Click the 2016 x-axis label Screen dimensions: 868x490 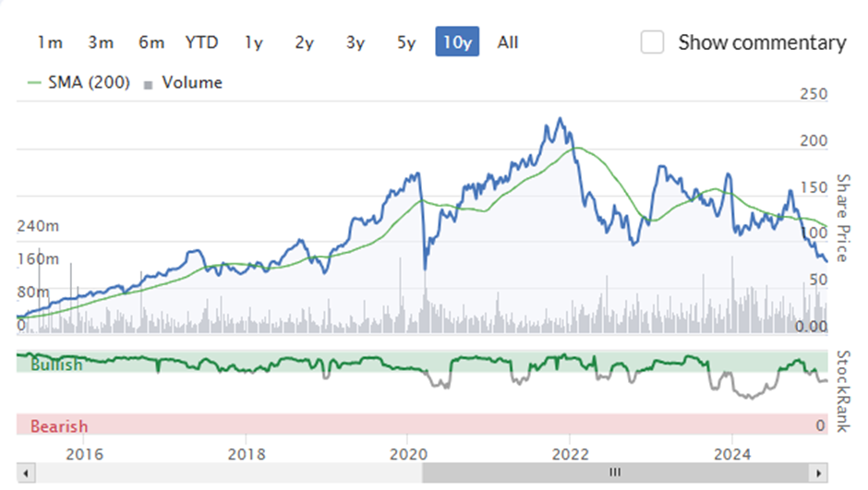pos(84,455)
